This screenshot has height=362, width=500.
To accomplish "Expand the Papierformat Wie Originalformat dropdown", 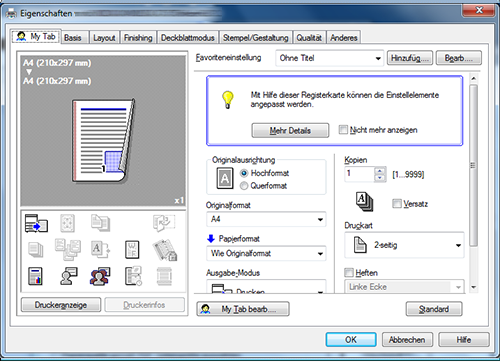I will point(266,253).
